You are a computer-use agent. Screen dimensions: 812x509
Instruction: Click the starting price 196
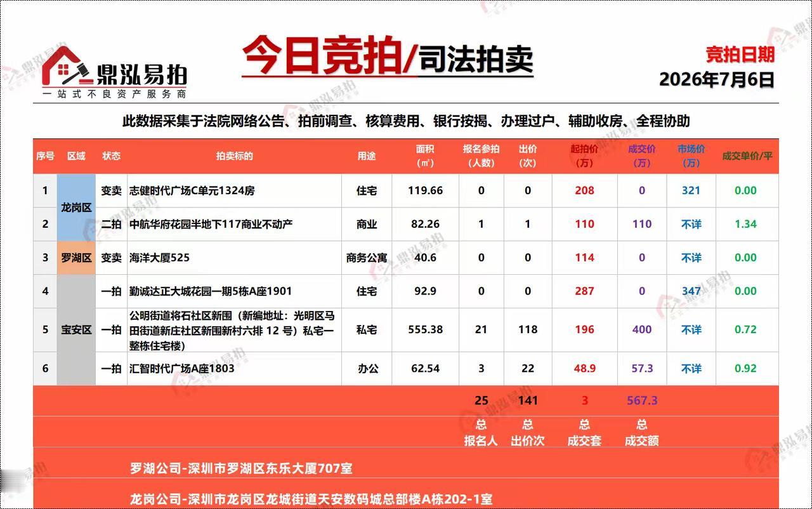click(584, 330)
